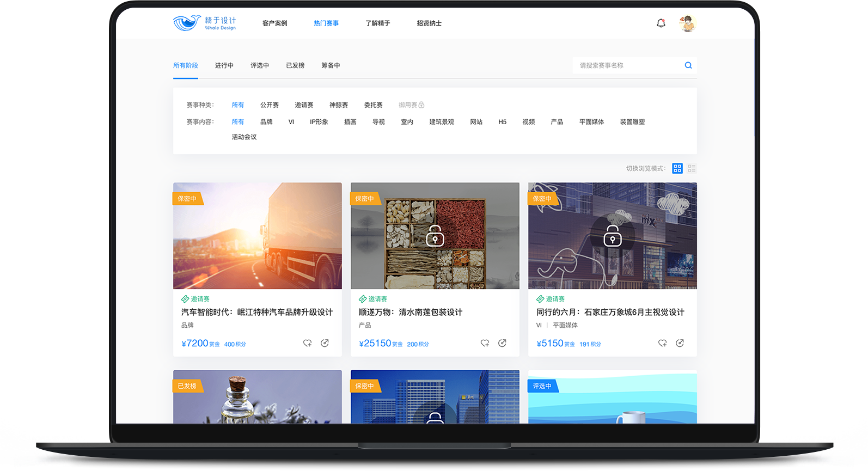The width and height of the screenshot is (868, 471).
Task: Click the search magnifier icon
Action: [x=688, y=65]
